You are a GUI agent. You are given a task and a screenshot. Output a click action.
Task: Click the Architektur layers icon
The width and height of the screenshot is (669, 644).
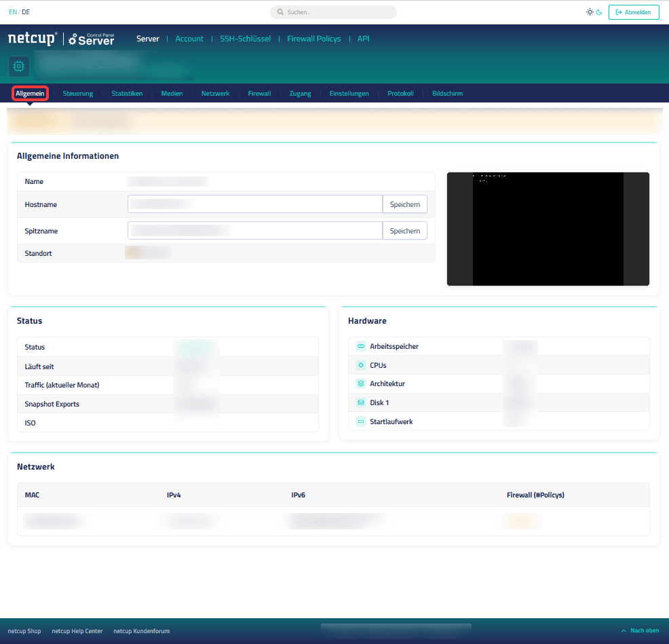pyautogui.click(x=361, y=383)
